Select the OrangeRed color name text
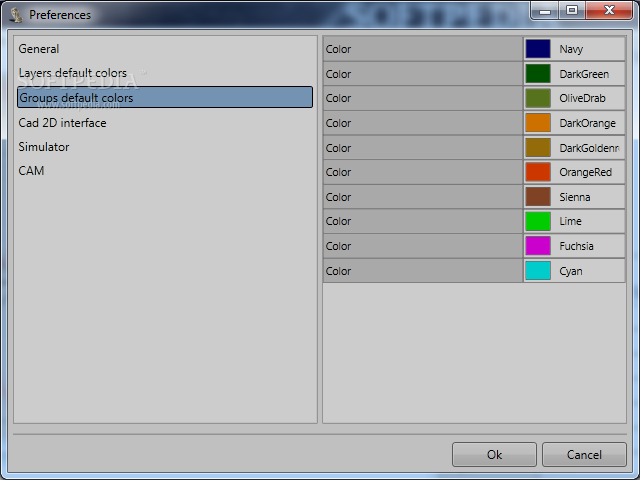 pyautogui.click(x=586, y=172)
